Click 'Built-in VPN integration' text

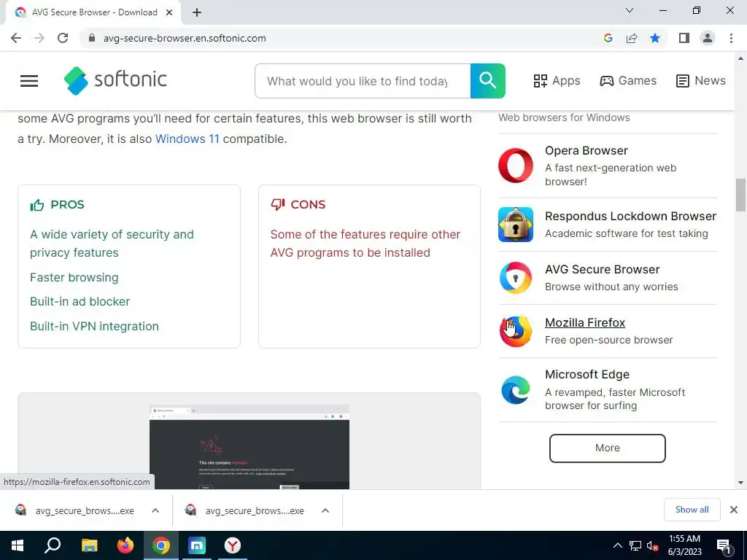[94, 326]
